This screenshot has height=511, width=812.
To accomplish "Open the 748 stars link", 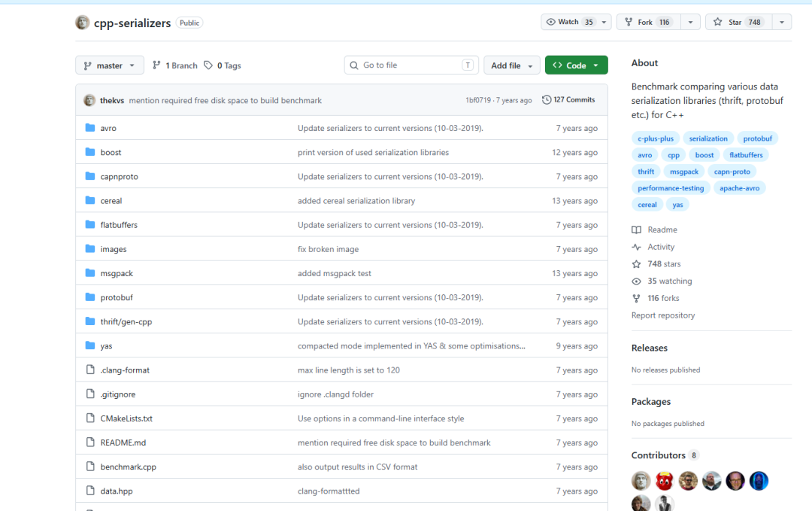I will [x=664, y=264].
